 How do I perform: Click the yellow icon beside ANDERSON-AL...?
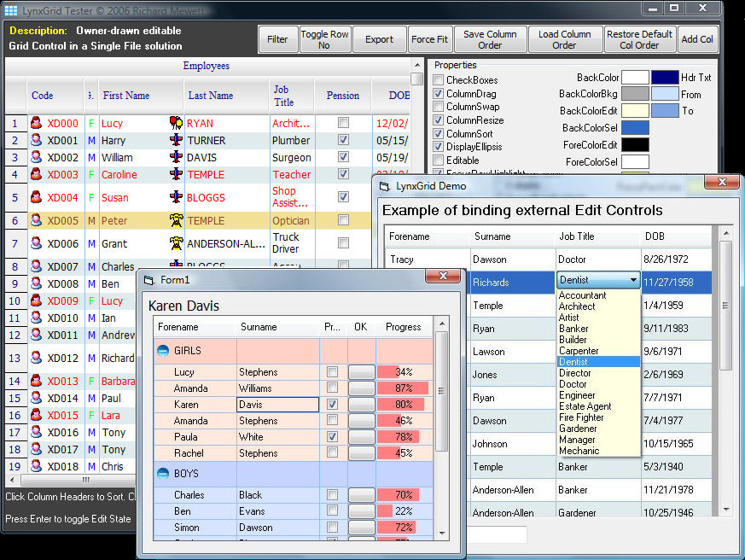[x=176, y=243]
